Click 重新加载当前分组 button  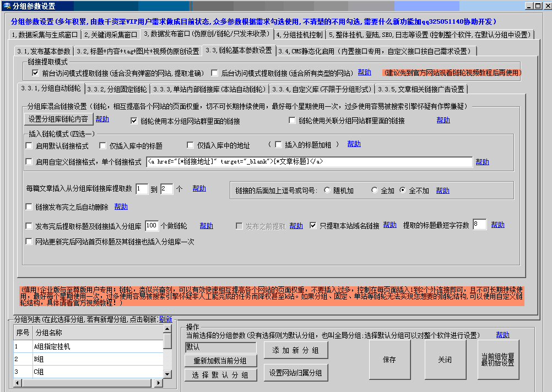point(220,361)
